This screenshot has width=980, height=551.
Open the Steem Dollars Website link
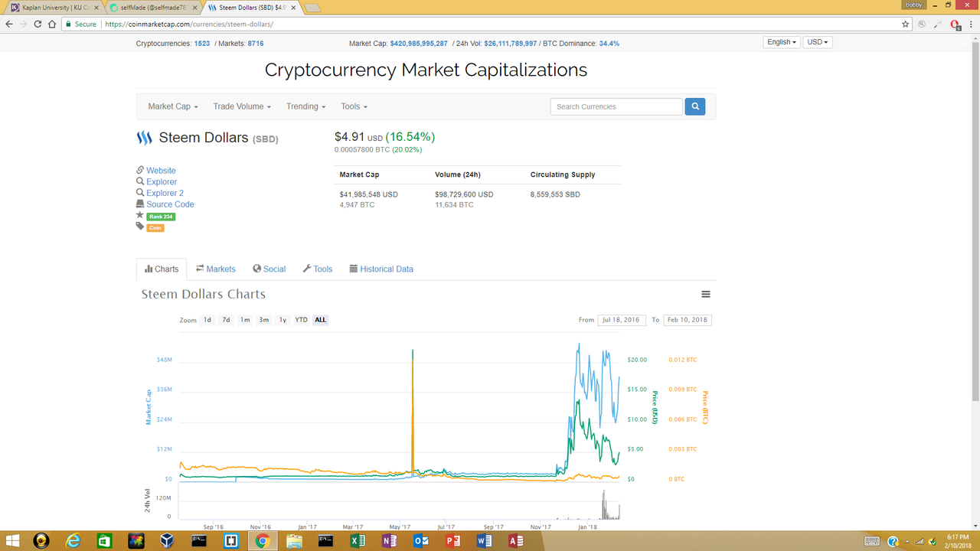(x=156, y=171)
